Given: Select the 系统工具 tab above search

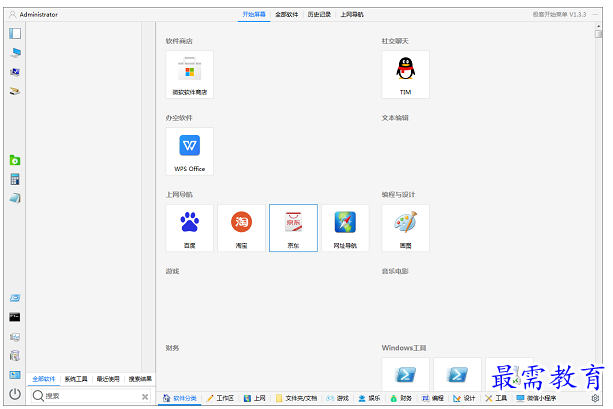Looking at the screenshot, I should [x=76, y=379].
